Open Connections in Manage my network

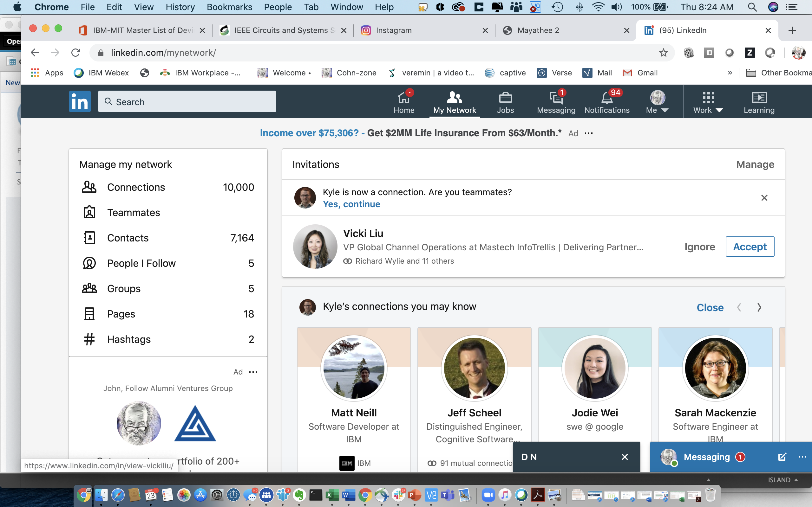pos(135,187)
